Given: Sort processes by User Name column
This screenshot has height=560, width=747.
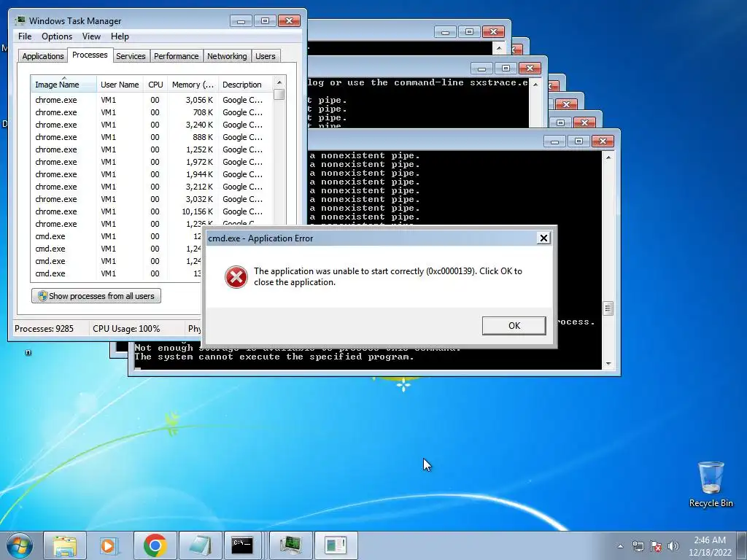Looking at the screenshot, I should [x=120, y=85].
